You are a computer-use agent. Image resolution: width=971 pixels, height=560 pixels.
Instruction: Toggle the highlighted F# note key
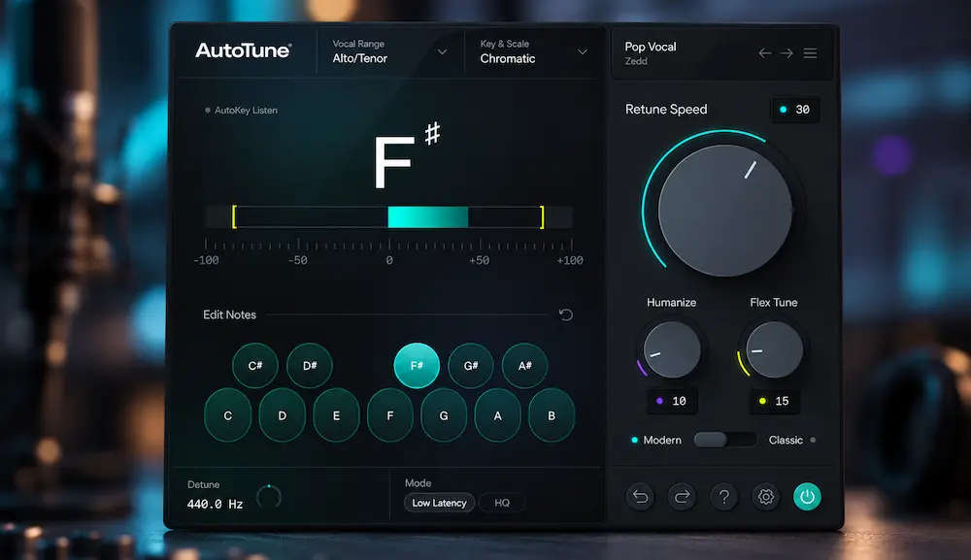417,366
